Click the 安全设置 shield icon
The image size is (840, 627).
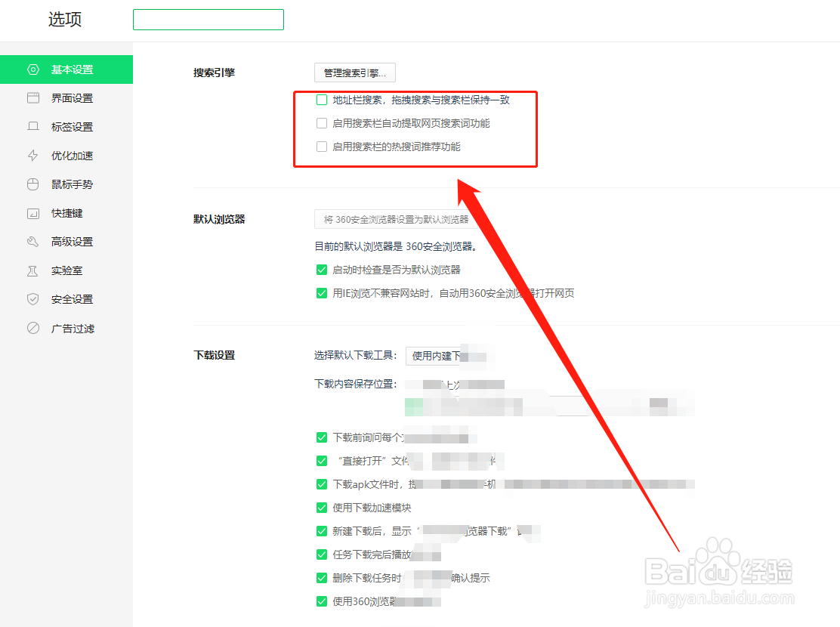pyautogui.click(x=33, y=299)
